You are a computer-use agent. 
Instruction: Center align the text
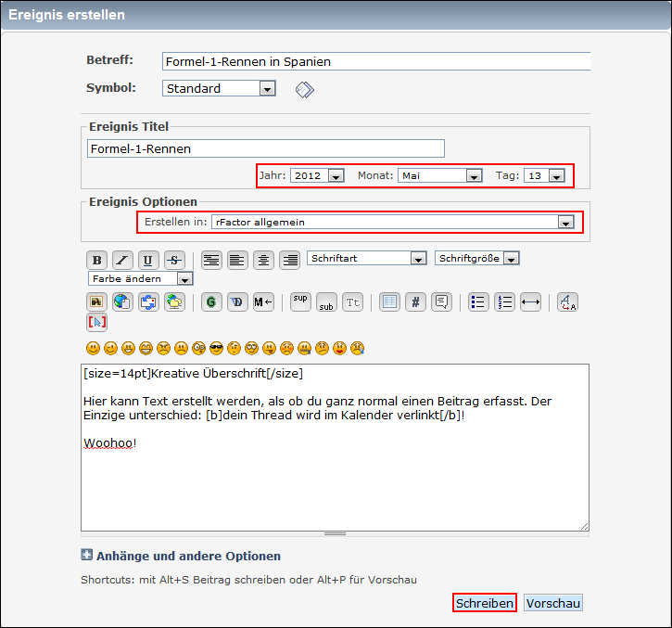coord(263,260)
